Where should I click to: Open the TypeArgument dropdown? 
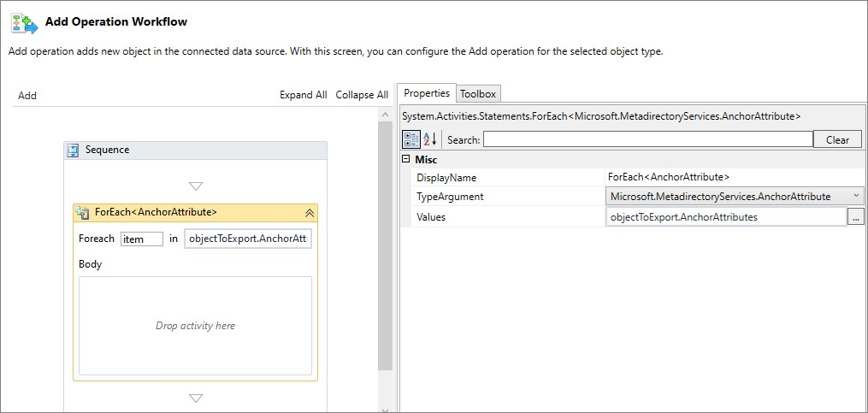[856, 197]
